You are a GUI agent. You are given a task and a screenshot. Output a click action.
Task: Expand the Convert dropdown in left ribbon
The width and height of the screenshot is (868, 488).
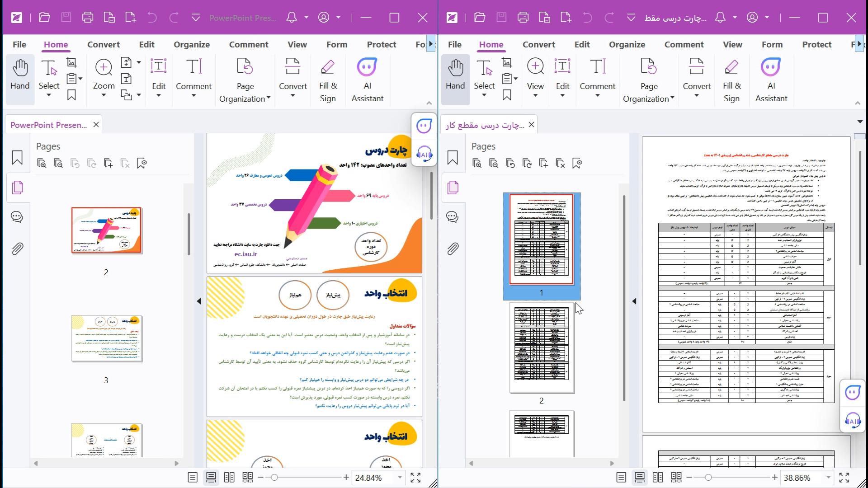point(292,95)
